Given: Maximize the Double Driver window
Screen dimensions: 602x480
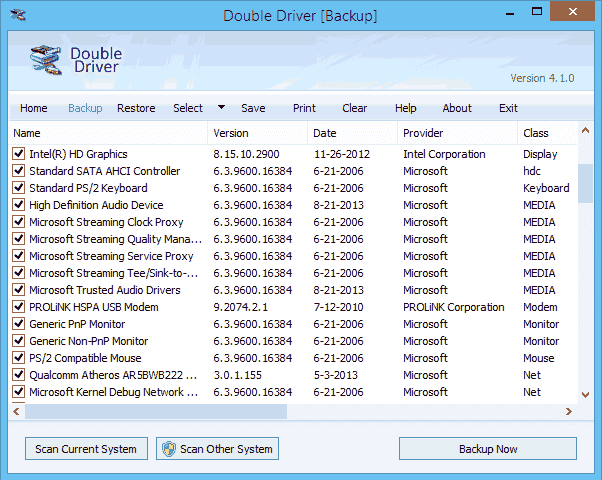Looking at the screenshot, I should (537, 12).
